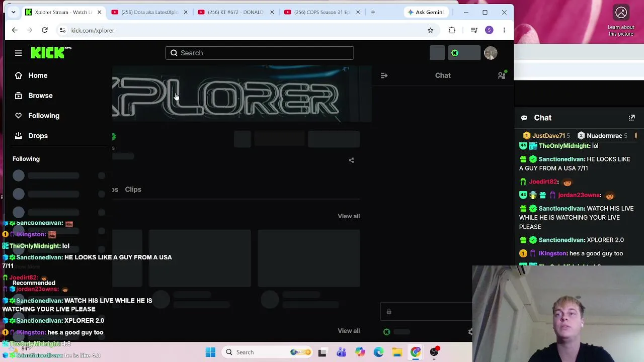Viewport: 644px width, 362px height.
Task: Pop out the overlay Chat panel
Action: [x=631, y=118]
